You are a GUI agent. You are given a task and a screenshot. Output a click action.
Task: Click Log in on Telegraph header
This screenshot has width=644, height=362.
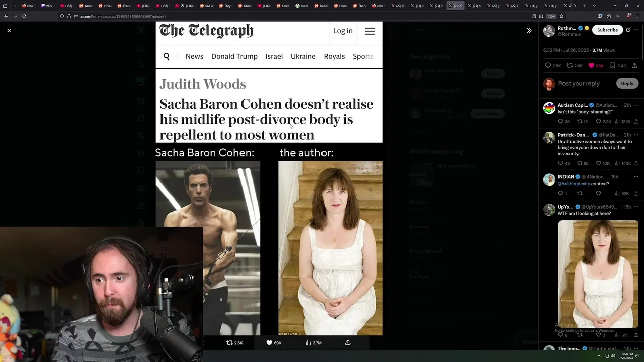tap(343, 31)
